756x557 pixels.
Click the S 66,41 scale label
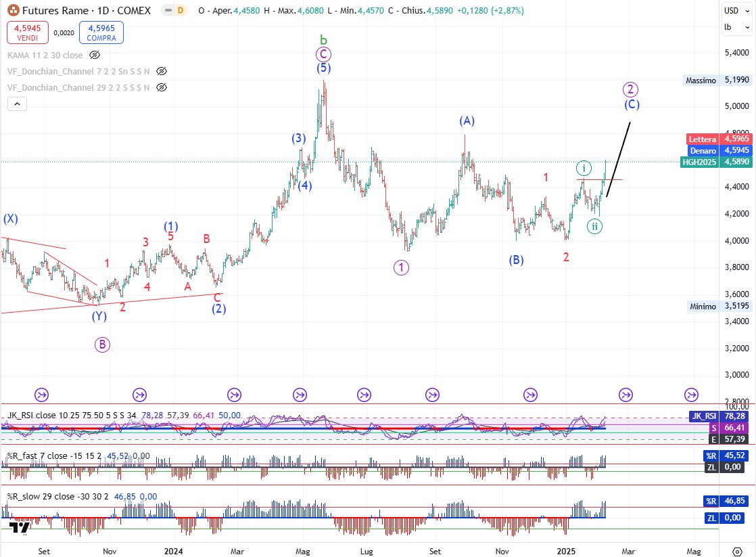coord(729,428)
